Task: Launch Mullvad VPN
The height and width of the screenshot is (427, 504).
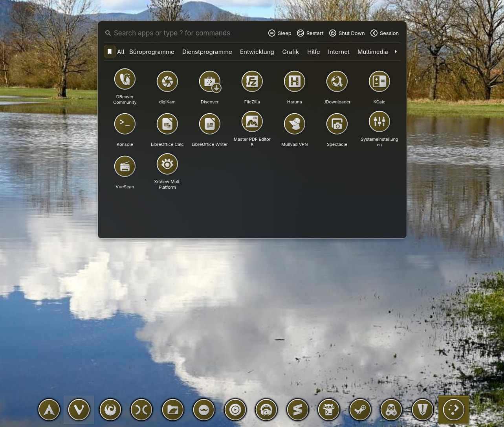Action: click(294, 124)
